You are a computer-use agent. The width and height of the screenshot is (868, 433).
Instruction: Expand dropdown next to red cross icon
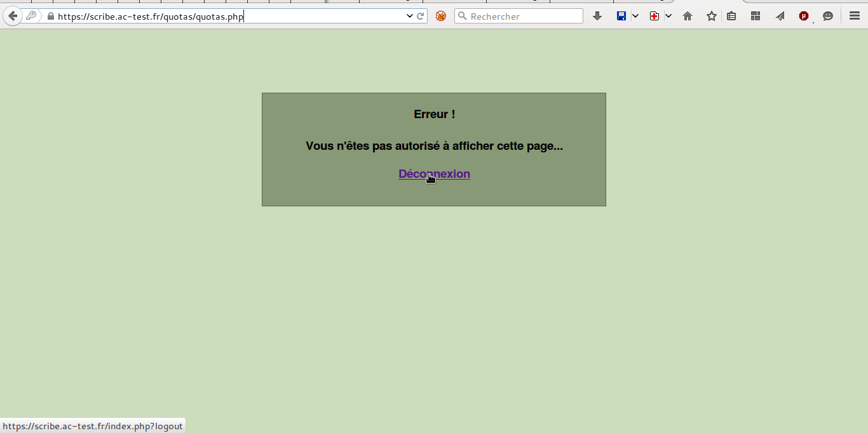coord(668,16)
